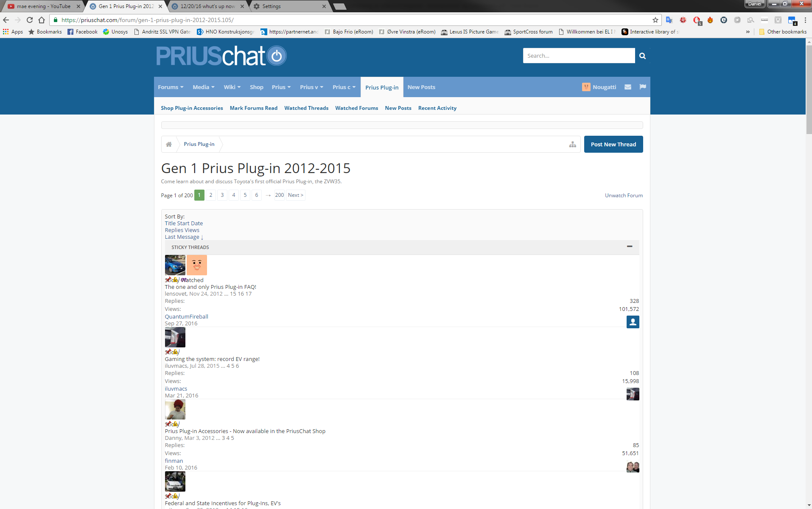Click the Unwatch Forum link
Screen dimensions: 812x509
click(x=624, y=195)
